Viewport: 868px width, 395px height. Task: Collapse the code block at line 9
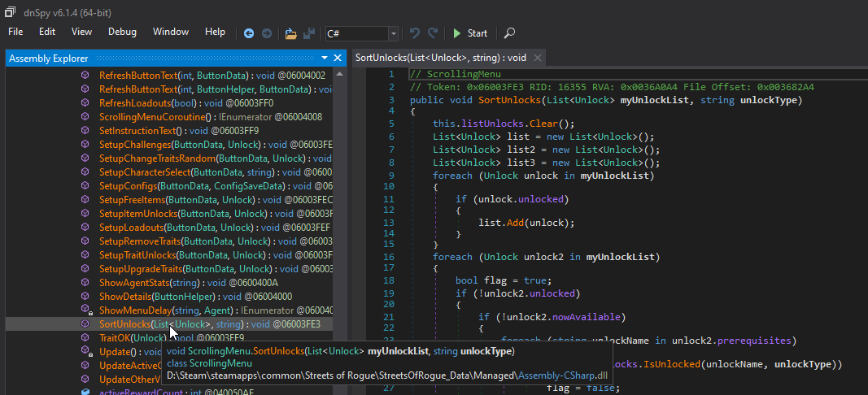click(x=401, y=176)
